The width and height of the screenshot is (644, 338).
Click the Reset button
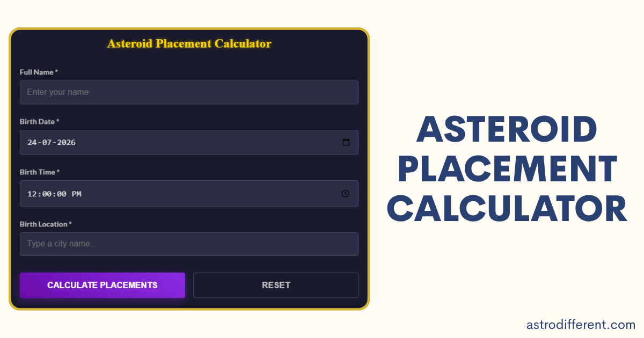tap(276, 285)
